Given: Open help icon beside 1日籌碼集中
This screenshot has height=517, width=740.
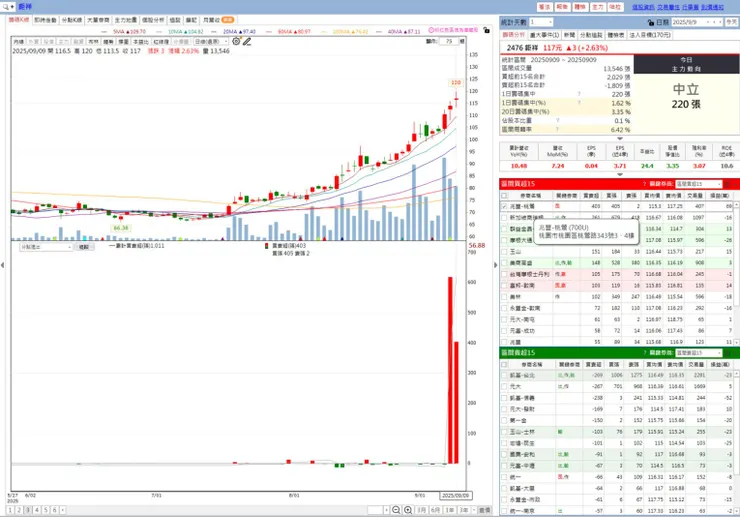Looking at the screenshot, I should click(x=579, y=94).
